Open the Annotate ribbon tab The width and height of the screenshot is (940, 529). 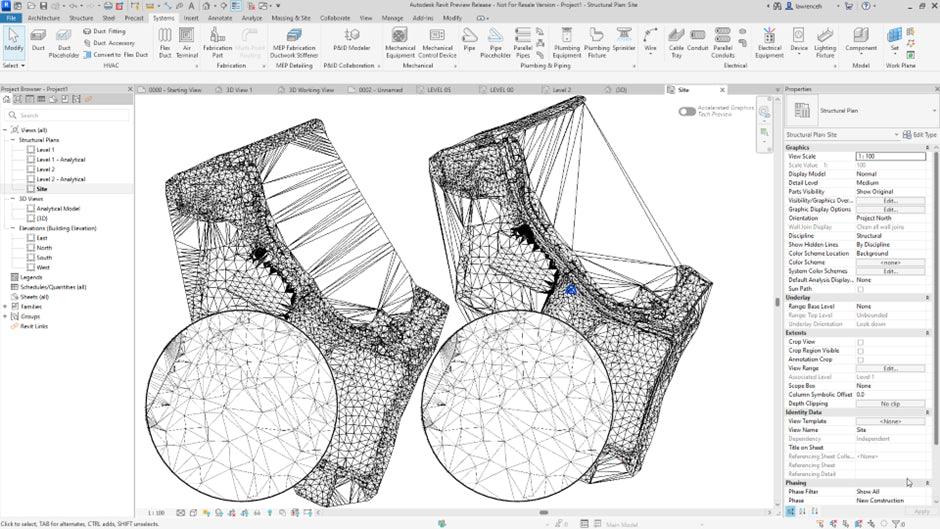(219, 18)
